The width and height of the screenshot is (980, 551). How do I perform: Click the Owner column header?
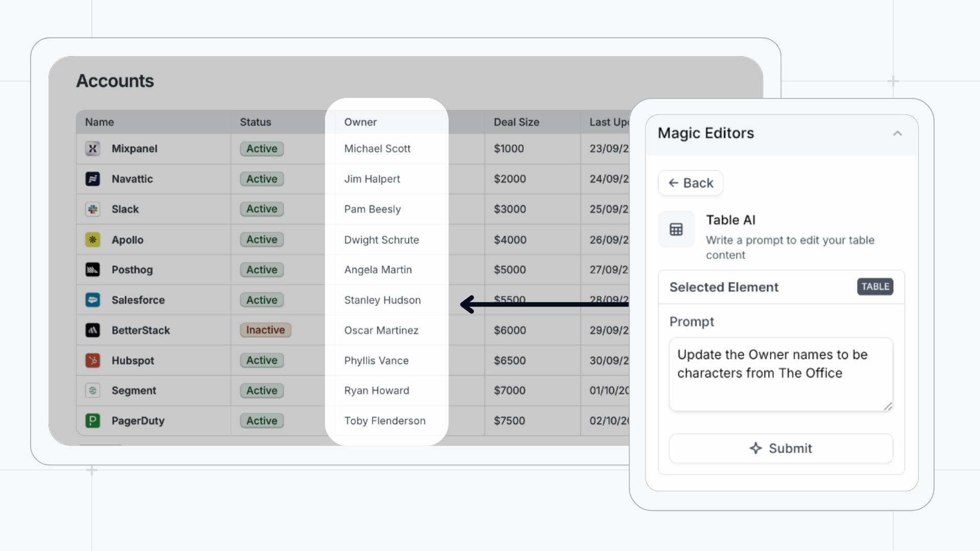(360, 122)
